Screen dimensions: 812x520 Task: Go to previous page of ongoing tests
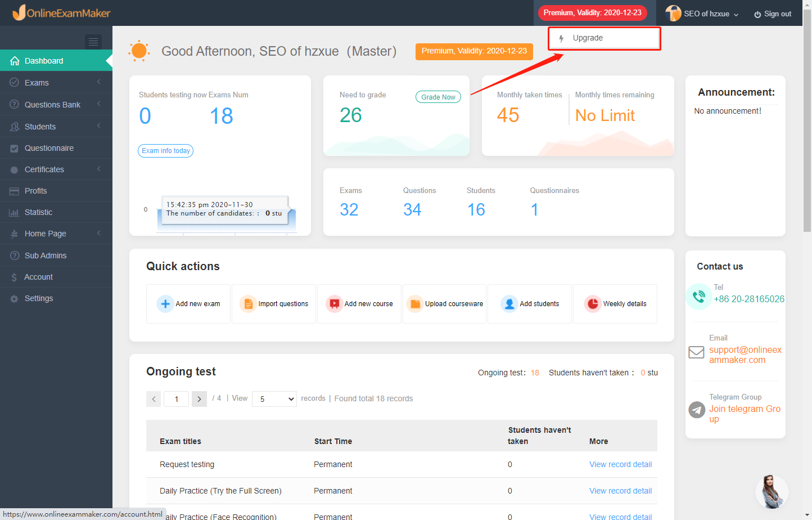point(154,399)
